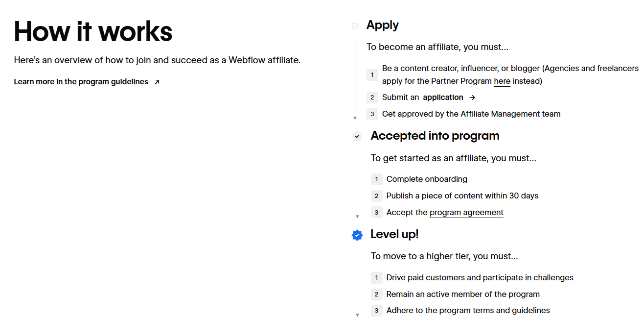Click the number 2 badge beside Remain an active member
This screenshot has width=644, height=319.
pyautogui.click(x=376, y=294)
